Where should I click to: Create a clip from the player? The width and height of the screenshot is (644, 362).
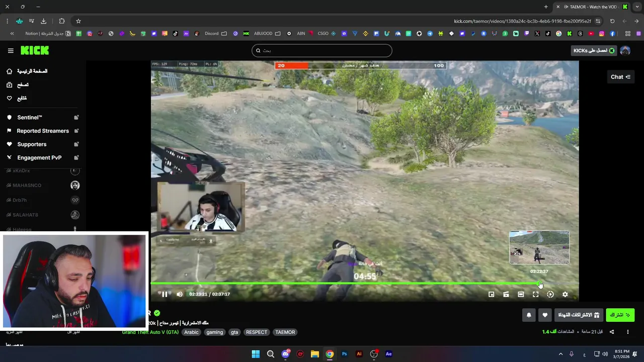point(506,294)
